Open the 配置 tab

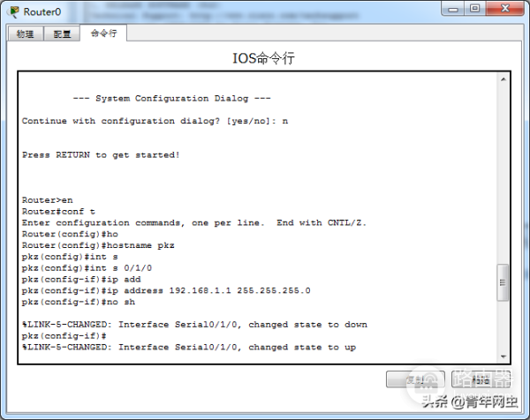coord(62,34)
